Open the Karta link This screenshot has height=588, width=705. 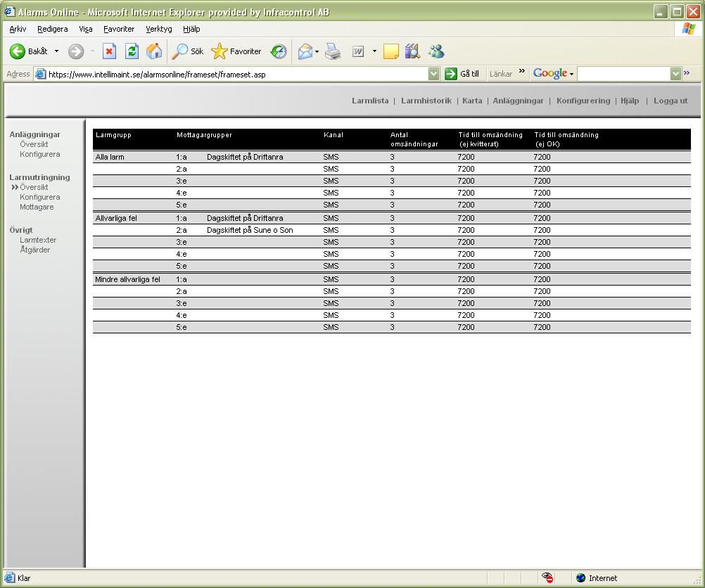[472, 101]
